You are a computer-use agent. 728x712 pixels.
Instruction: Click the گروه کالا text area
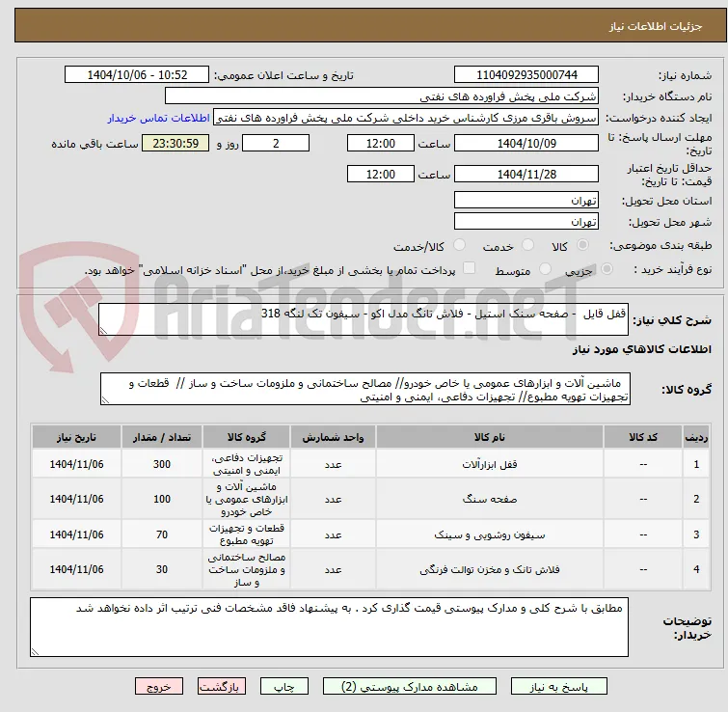click(364, 389)
